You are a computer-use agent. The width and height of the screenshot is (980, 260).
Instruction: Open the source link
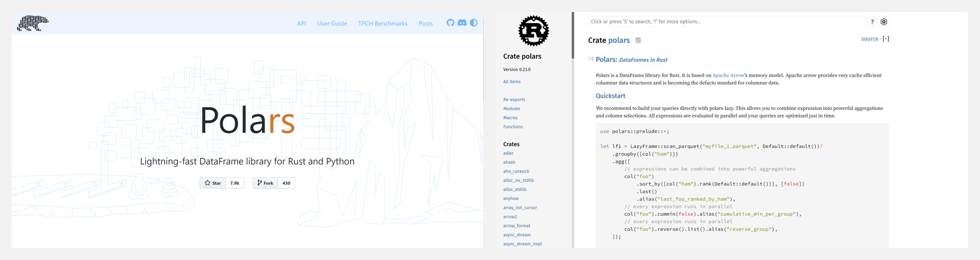pyautogui.click(x=869, y=39)
